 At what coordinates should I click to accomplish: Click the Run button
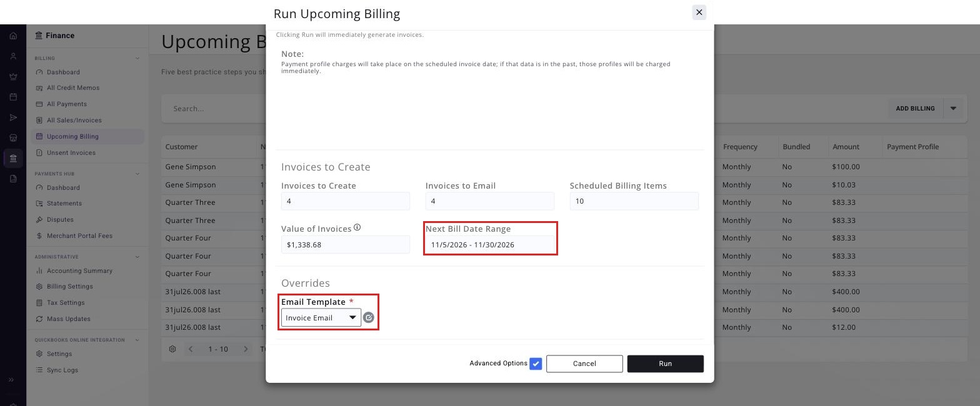pyautogui.click(x=666, y=364)
